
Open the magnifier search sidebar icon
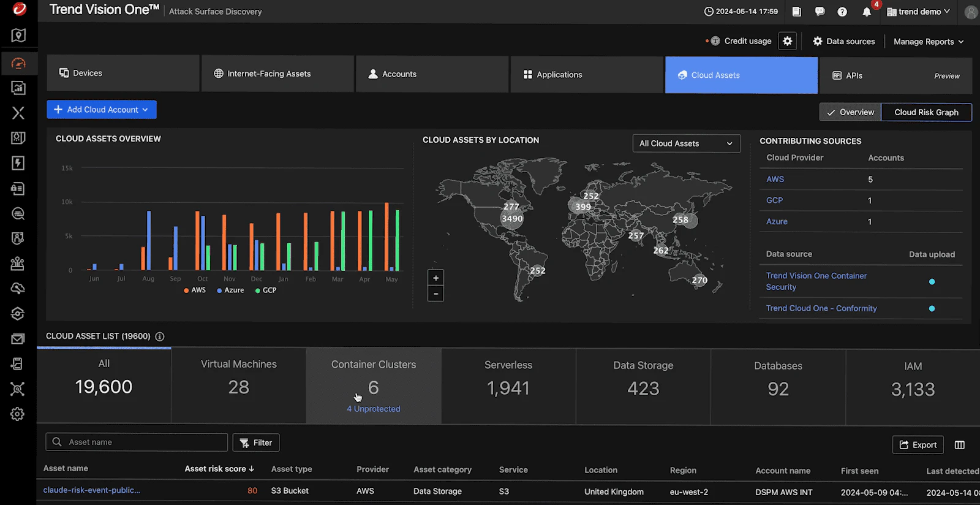[18, 213]
